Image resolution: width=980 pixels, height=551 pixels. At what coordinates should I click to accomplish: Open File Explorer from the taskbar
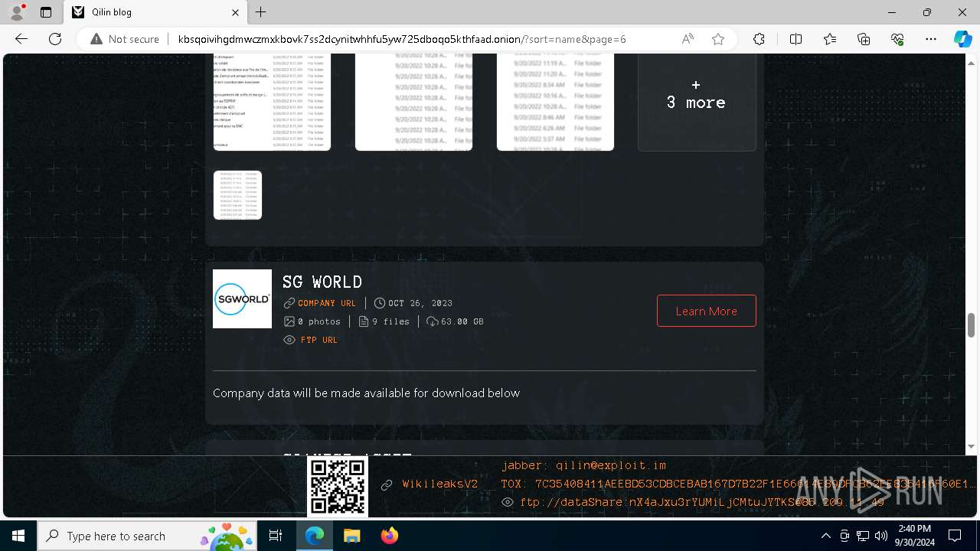351,536
